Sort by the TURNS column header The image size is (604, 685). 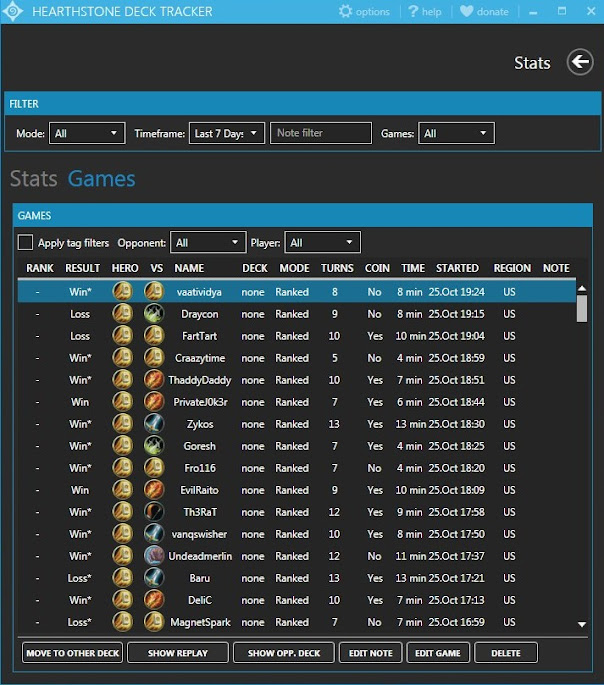coord(337,268)
